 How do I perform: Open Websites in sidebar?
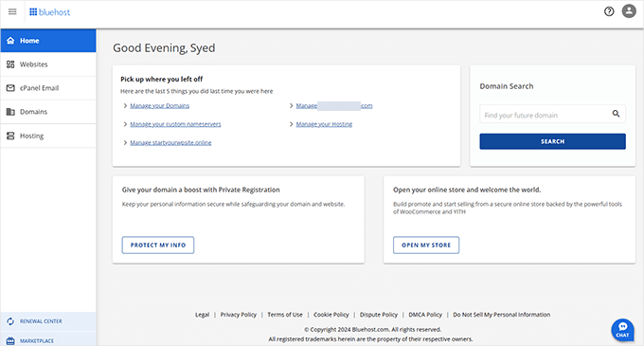(x=48, y=64)
